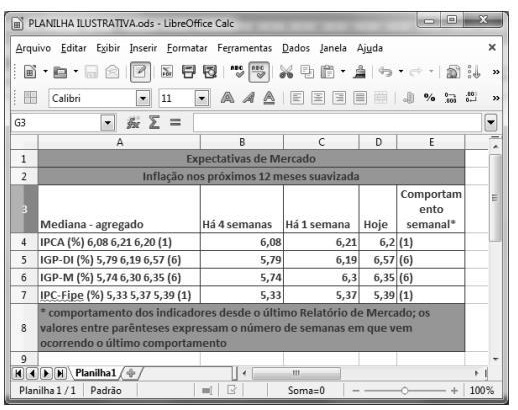
Task: Click the Sum sigma icon
Action: (x=154, y=122)
